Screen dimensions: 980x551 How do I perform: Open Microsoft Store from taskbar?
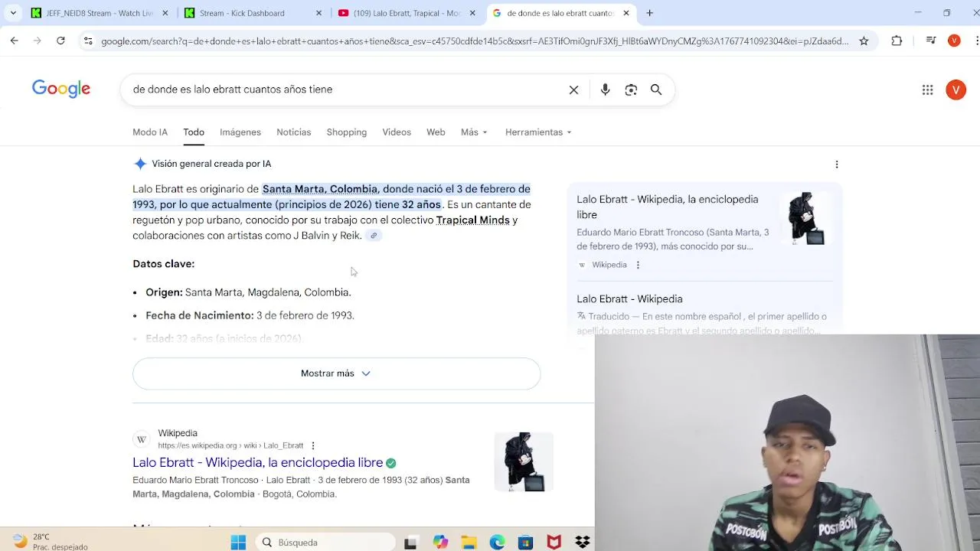[525, 542]
